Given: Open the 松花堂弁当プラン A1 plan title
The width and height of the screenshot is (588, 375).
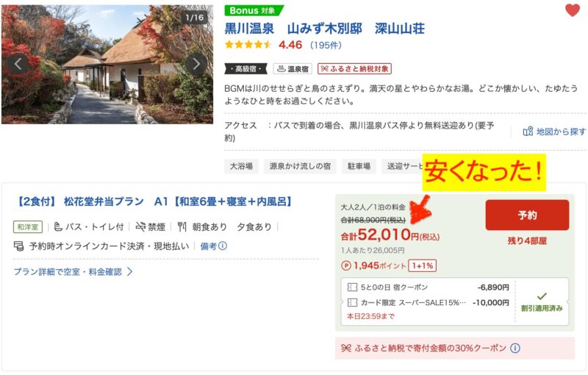Looking at the screenshot, I should pyautogui.click(x=153, y=201).
